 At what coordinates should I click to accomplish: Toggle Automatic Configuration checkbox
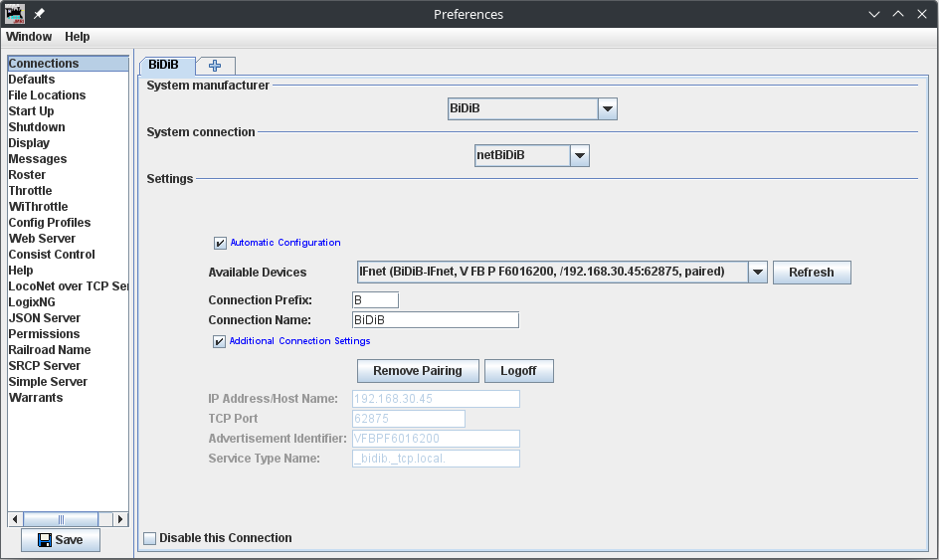(x=221, y=243)
